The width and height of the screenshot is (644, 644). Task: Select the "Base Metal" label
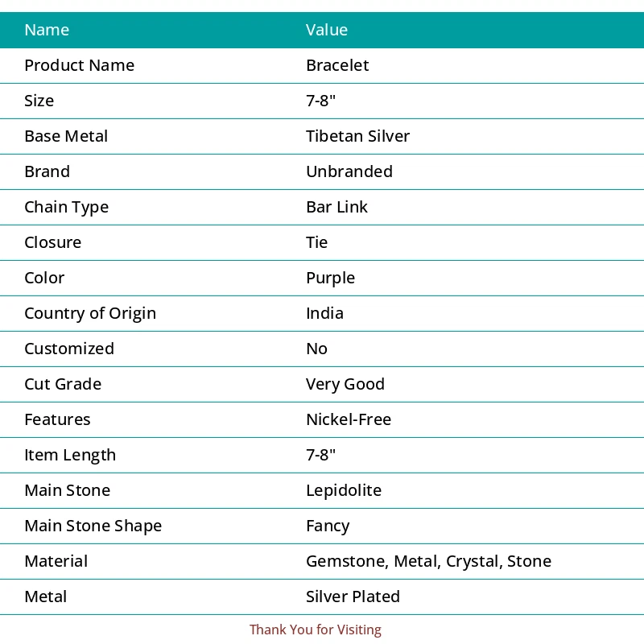pos(66,136)
